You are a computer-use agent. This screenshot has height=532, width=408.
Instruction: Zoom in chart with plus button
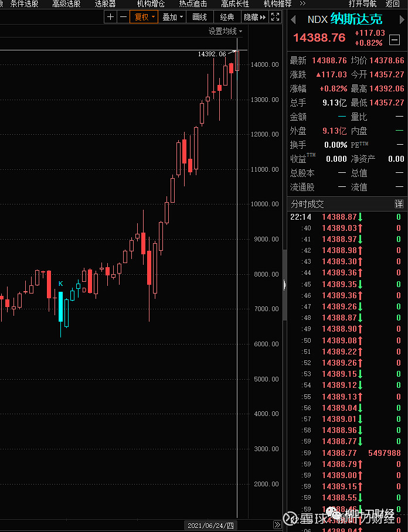pos(110,16)
